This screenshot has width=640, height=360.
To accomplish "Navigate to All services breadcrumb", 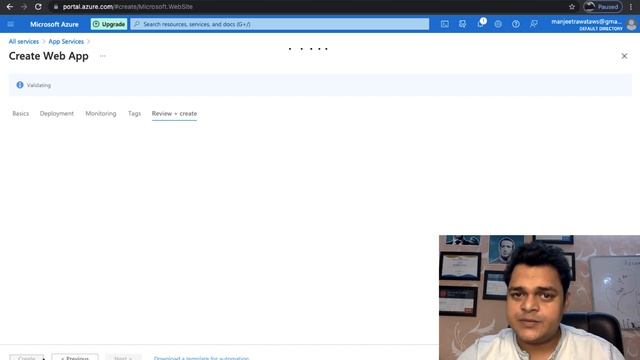I will [x=24, y=42].
